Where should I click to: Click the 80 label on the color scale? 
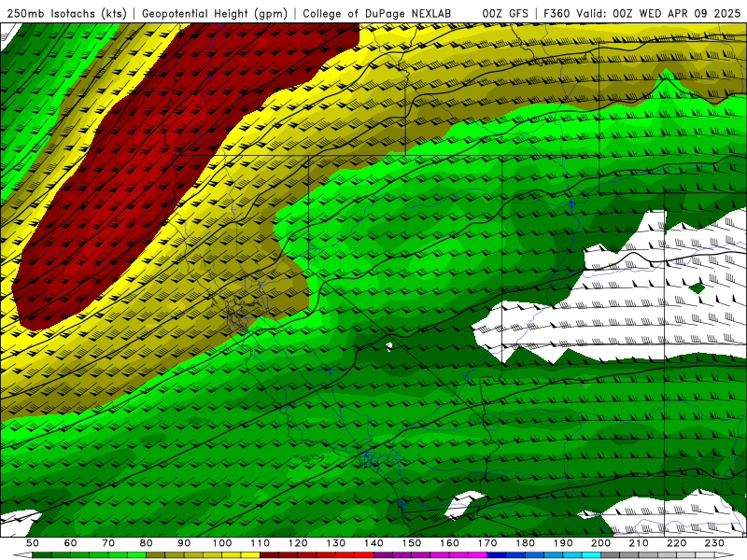(147, 543)
